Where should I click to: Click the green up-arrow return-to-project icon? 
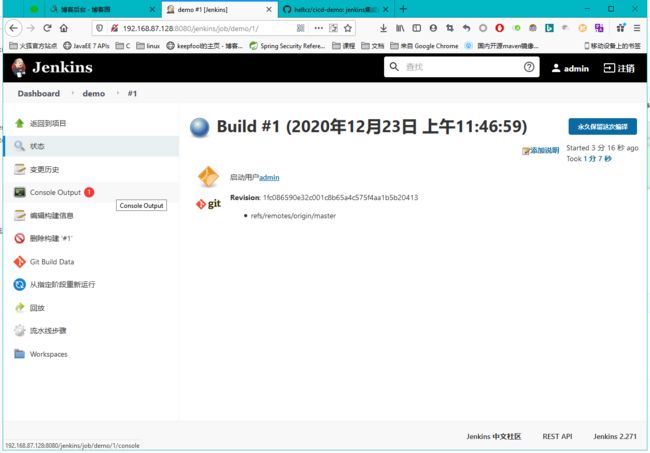click(x=19, y=123)
